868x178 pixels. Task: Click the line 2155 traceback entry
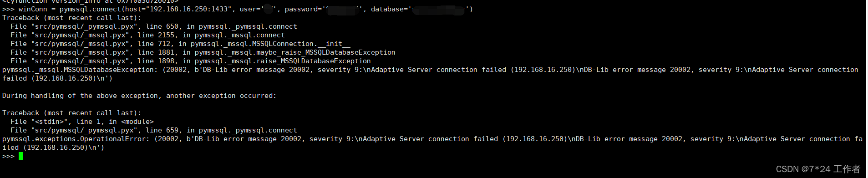(x=147, y=35)
